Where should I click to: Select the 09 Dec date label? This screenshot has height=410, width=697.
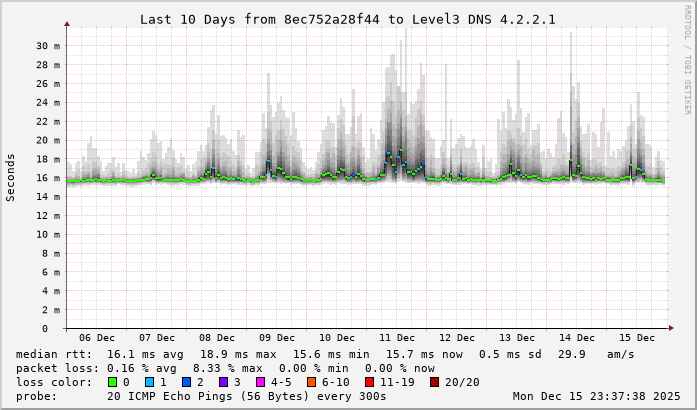(277, 338)
